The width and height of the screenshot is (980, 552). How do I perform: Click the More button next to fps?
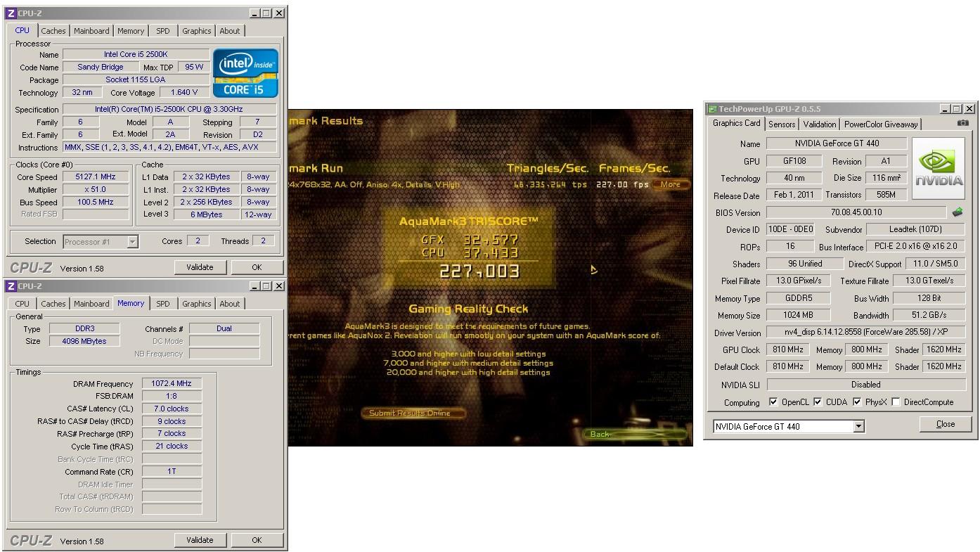670,185
